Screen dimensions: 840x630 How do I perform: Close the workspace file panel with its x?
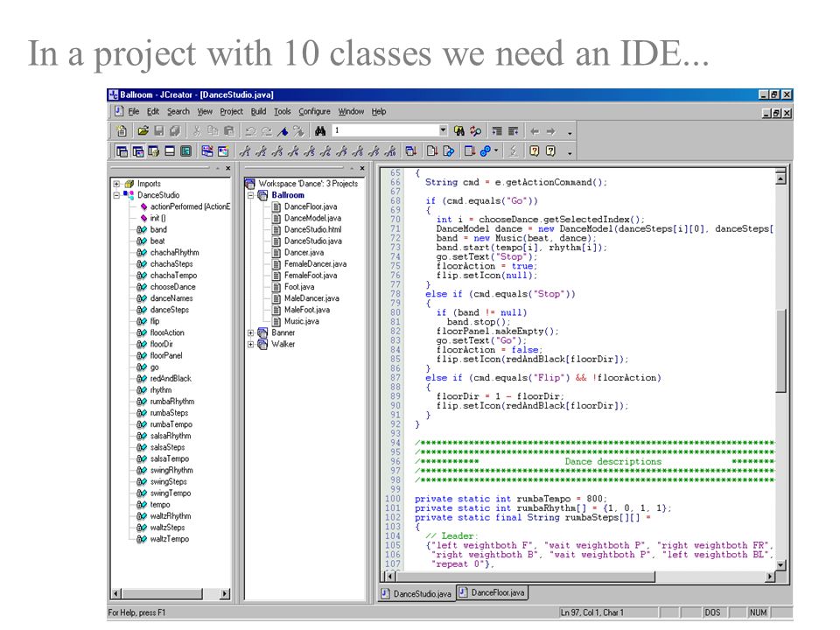pyautogui.click(x=362, y=168)
